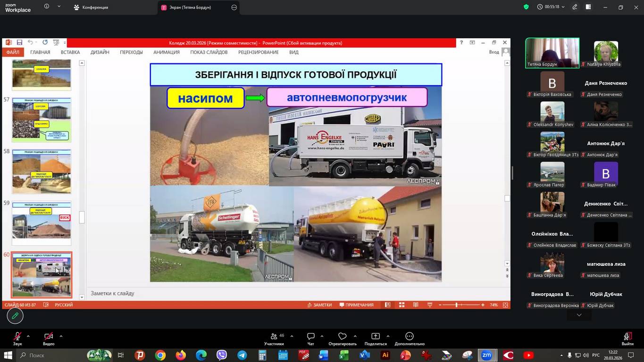Click the green annotation pencil button

[15, 316]
